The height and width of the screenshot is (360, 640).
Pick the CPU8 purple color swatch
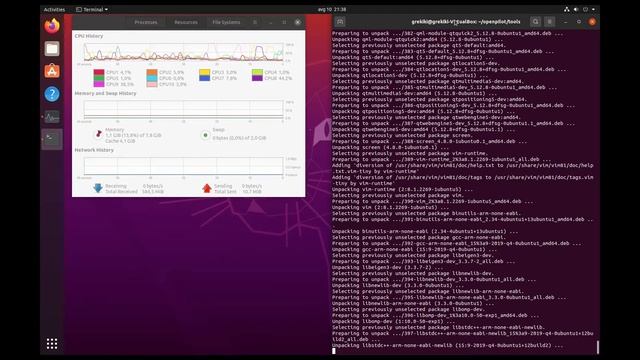point(257,78)
